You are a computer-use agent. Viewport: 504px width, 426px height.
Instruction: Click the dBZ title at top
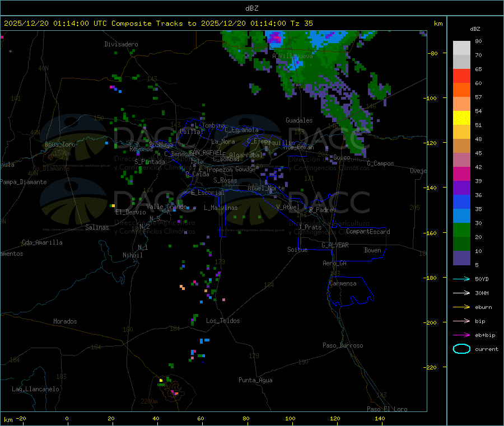251,8
